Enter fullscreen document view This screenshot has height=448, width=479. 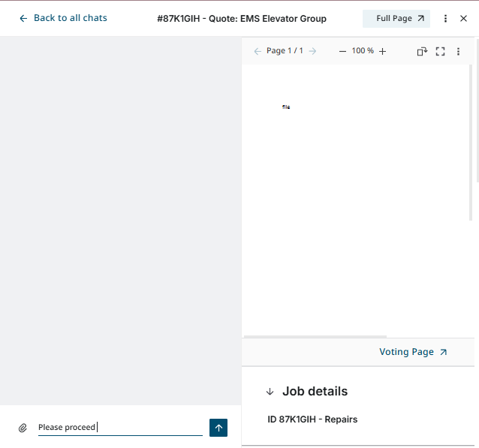tap(441, 51)
